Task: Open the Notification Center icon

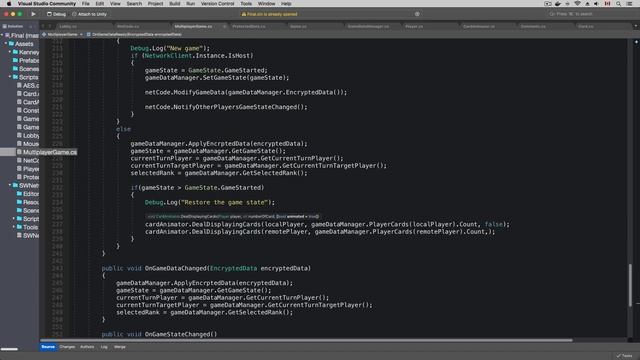Action: pyautogui.click(x=629, y=3)
